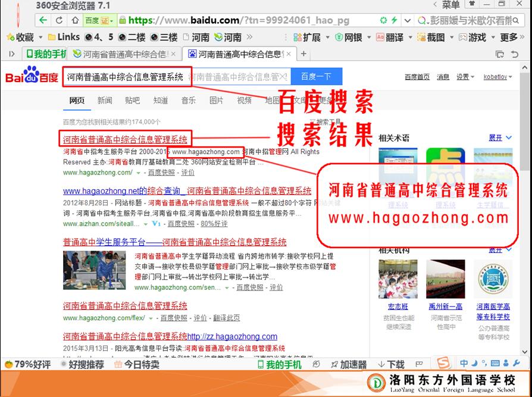Click the Sogou input method S logo
The height and width of the screenshot is (397, 532).
click(443, 363)
